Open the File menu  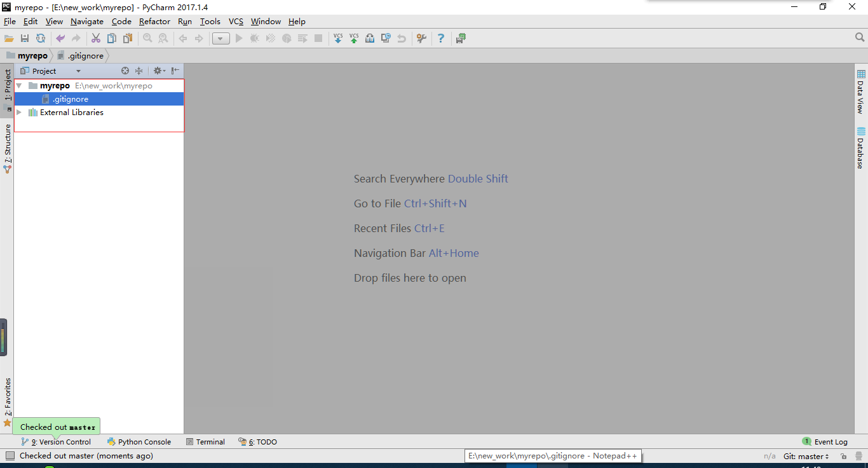[x=10, y=22]
